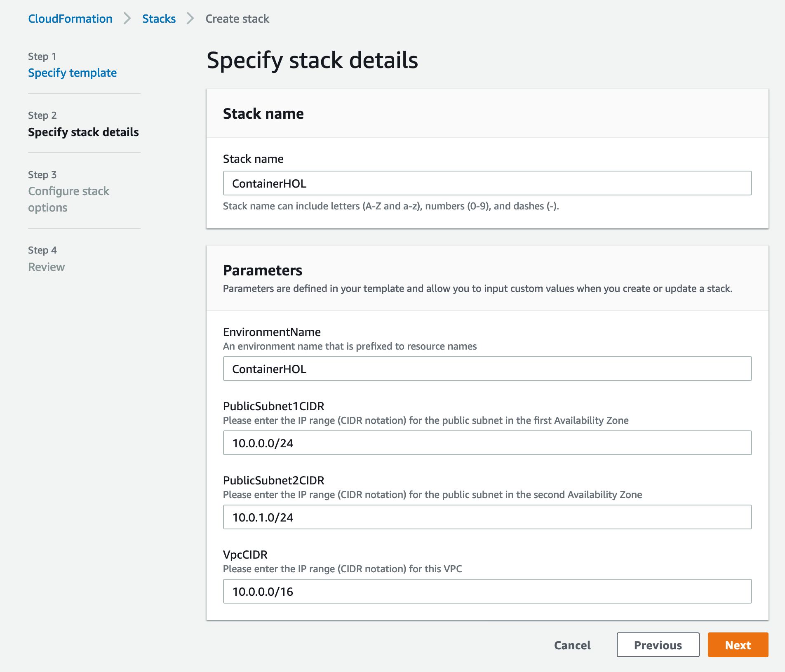Viewport: 785px width, 672px height.
Task: Edit the PublicSubnet1CIDR input field
Action: click(x=487, y=443)
